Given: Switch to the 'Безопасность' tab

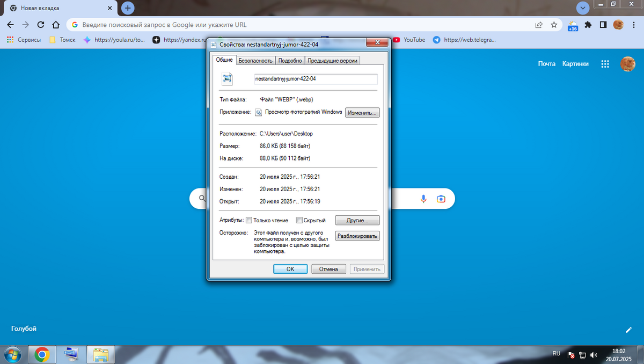Looking at the screenshot, I should pos(255,61).
